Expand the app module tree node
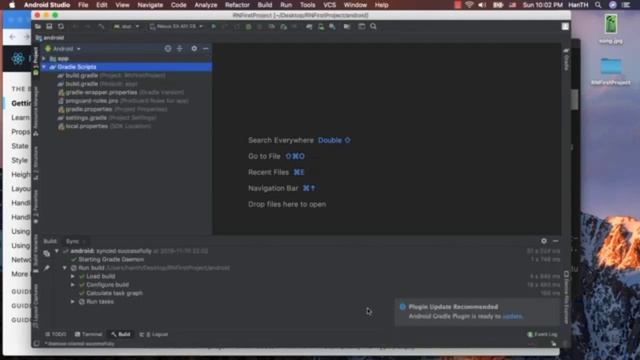640x360 pixels. point(44,58)
